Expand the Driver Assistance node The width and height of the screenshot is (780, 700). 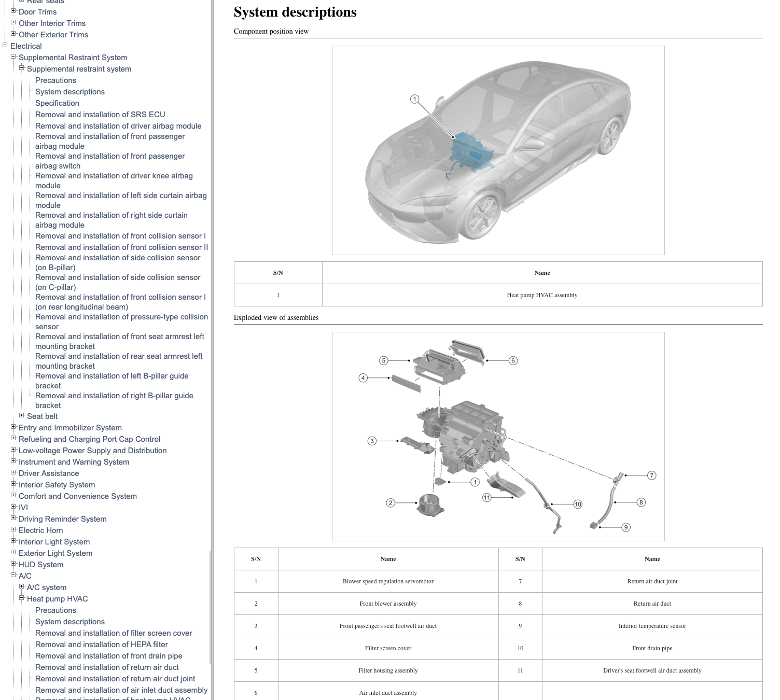[13, 472]
